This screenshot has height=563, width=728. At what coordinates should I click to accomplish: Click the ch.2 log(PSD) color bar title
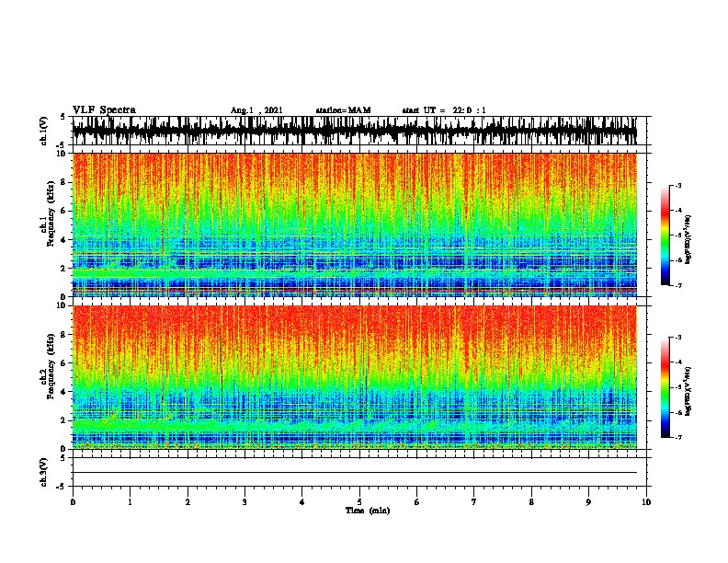click(x=688, y=391)
